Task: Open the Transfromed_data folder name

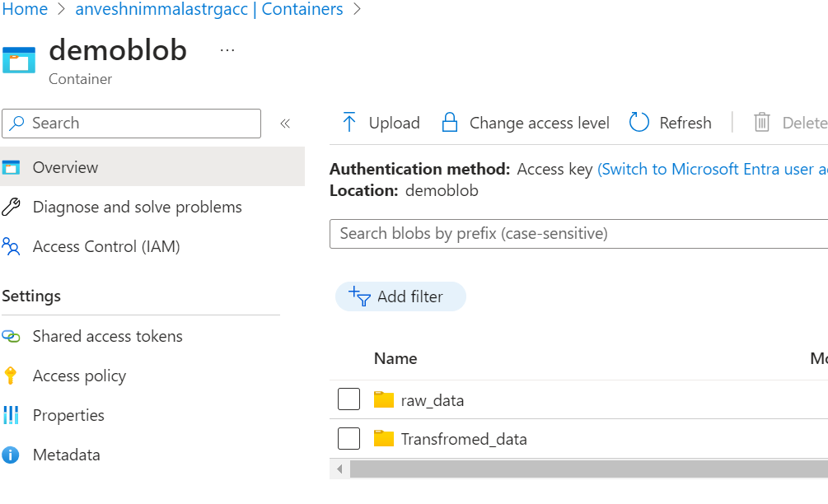Action: click(464, 439)
